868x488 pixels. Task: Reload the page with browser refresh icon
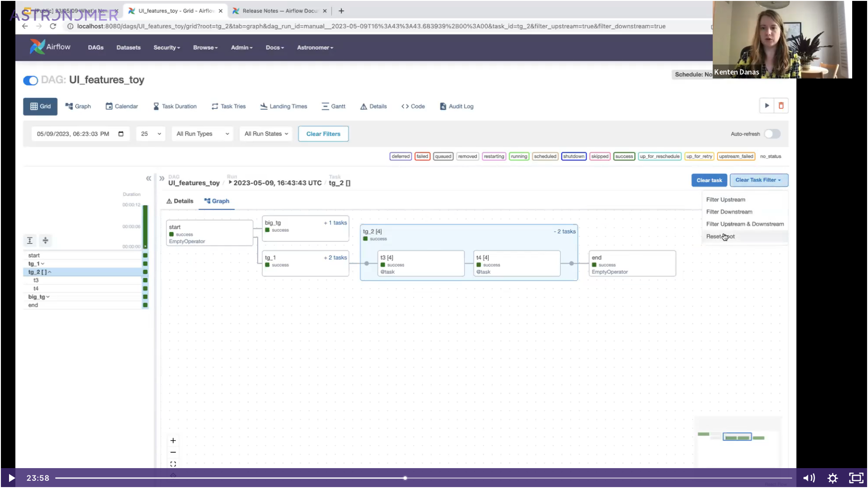53,26
